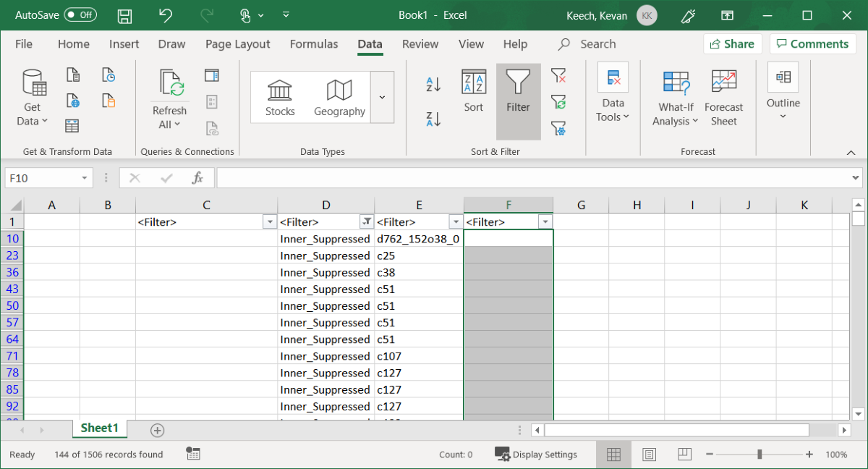Expand the Data Types gallery

pos(382,97)
